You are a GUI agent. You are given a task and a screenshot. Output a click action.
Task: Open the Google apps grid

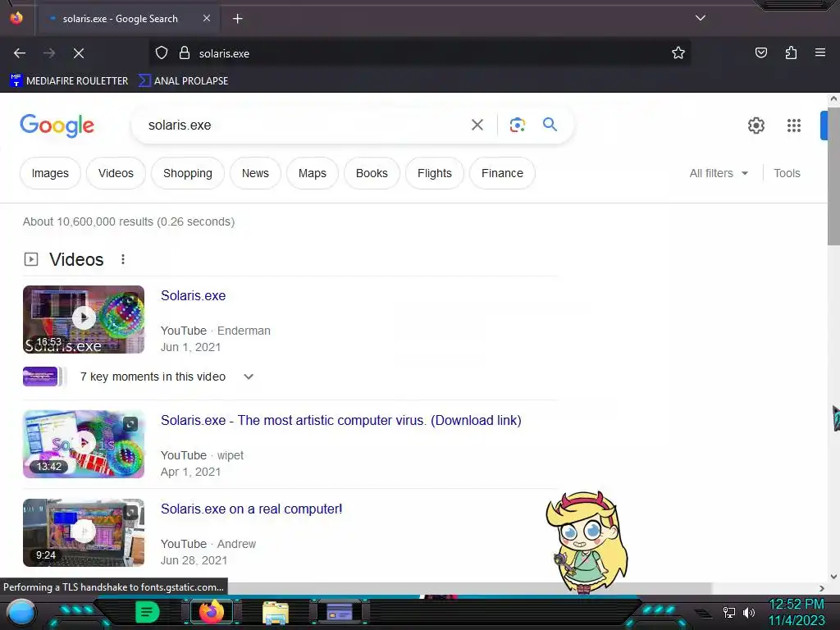(x=794, y=126)
